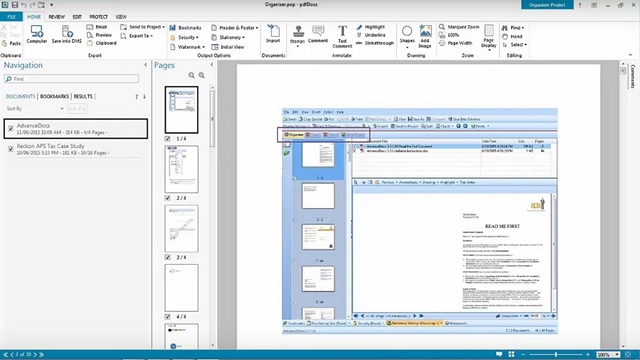Zoom in on the Pages thumbnails
The image size is (640, 360).
[202, 76]
